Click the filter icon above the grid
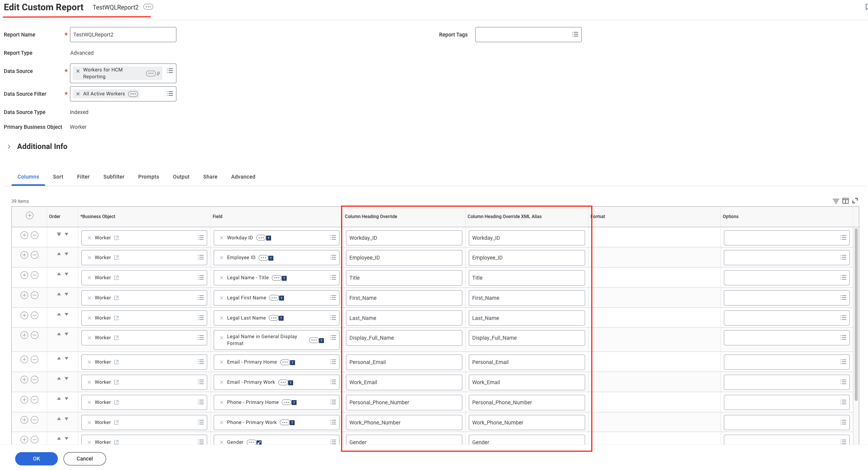 836,201
